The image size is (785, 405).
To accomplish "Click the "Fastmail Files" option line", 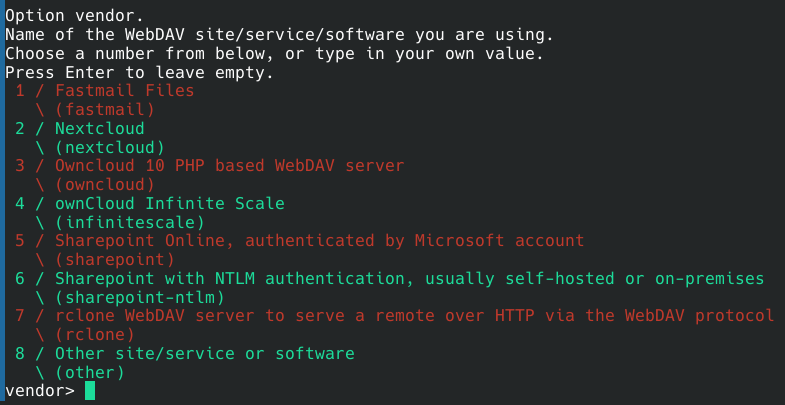I will (x=124, y=91).
